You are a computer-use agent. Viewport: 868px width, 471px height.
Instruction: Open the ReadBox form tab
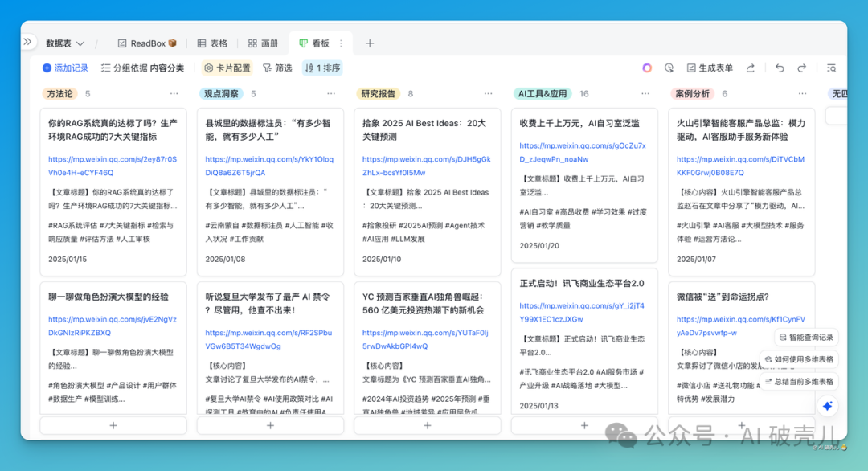pos(147,43)
